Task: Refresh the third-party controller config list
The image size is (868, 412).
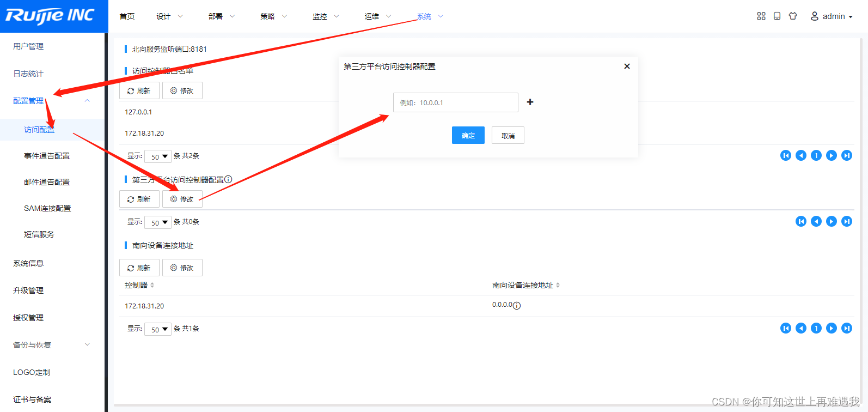Action: coord(139,199)
